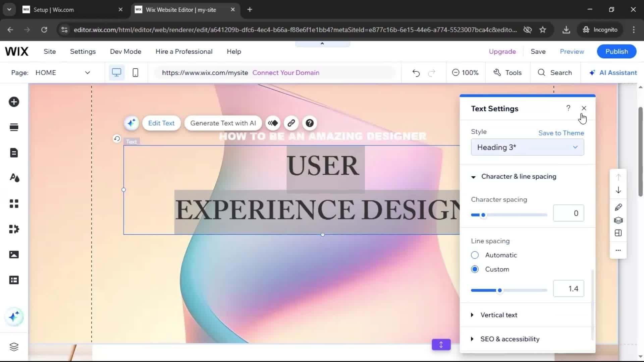Click the pencil design icon in side toolbar
This screenshot has width=644, height=362.
click(x=619, y=207)
